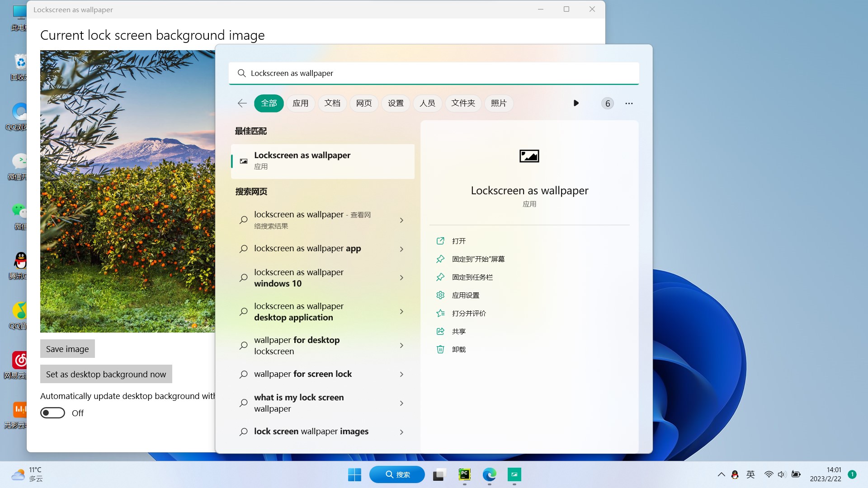Select suggestion 'wallpaper for screen lock'
This screenshot has height=488, width=868.
pyautogui.click(x=303, y=374)
